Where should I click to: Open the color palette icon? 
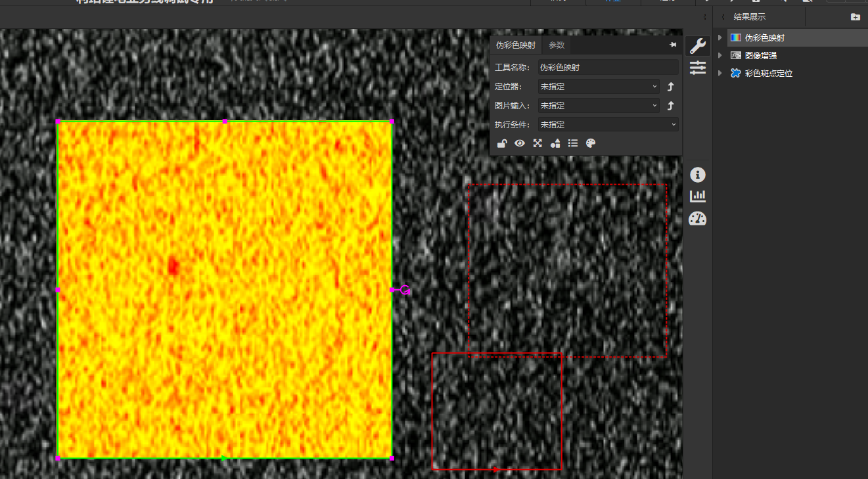point(591,143)
